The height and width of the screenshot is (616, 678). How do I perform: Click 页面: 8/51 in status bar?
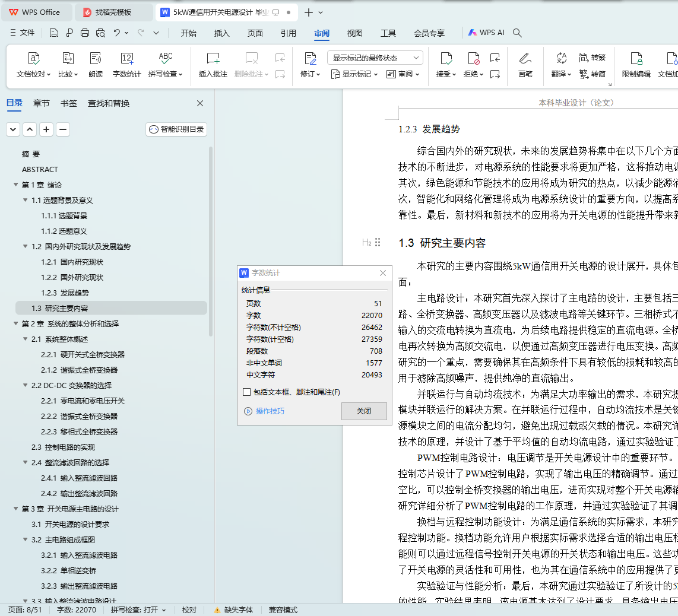25,610
